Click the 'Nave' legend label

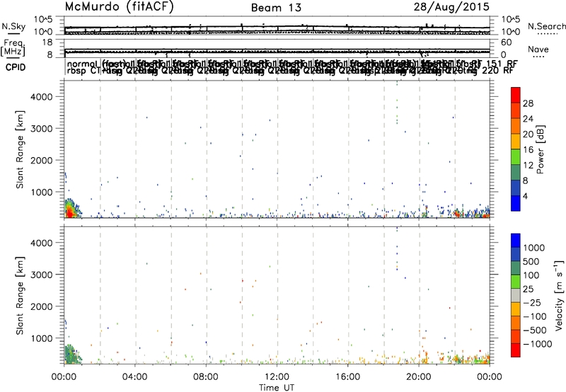(538, 50)
